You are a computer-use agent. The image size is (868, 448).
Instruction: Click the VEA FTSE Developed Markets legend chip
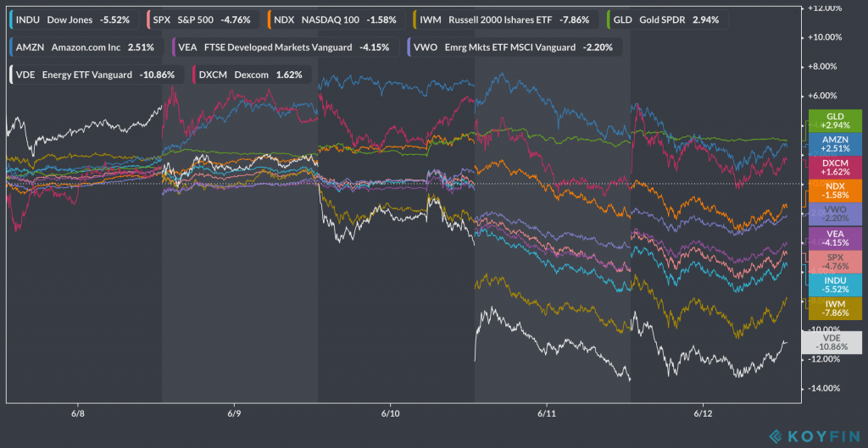click(285, 47)
